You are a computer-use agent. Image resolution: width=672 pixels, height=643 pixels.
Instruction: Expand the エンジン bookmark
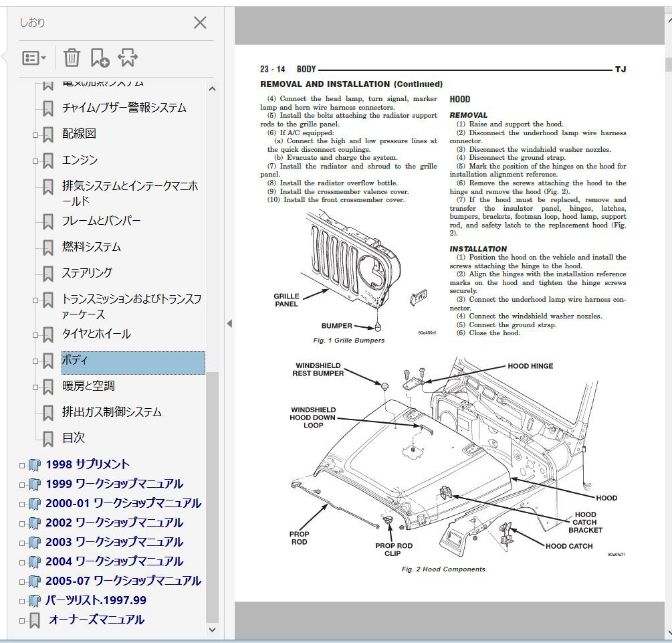[x=35, y=161]
